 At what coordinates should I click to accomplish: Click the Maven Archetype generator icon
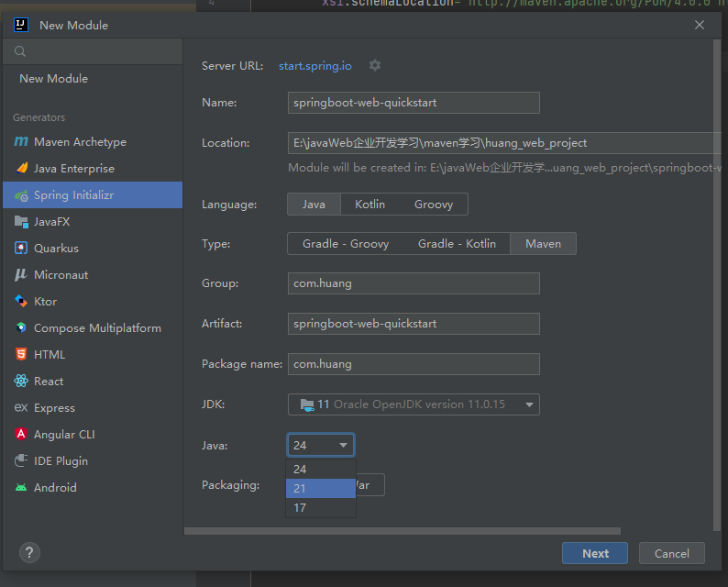point(21,141)
